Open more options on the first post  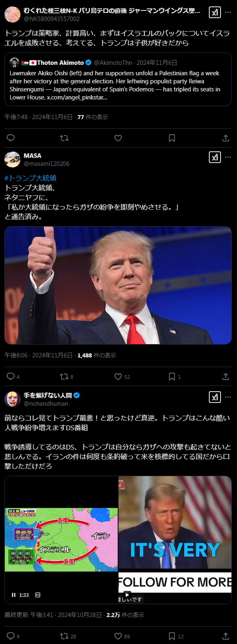[228, 12]
